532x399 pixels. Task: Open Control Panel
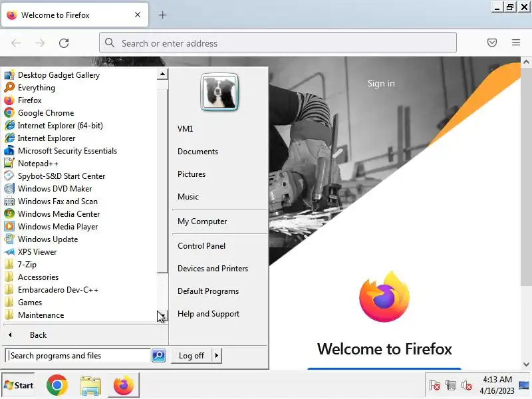point(201,246)
